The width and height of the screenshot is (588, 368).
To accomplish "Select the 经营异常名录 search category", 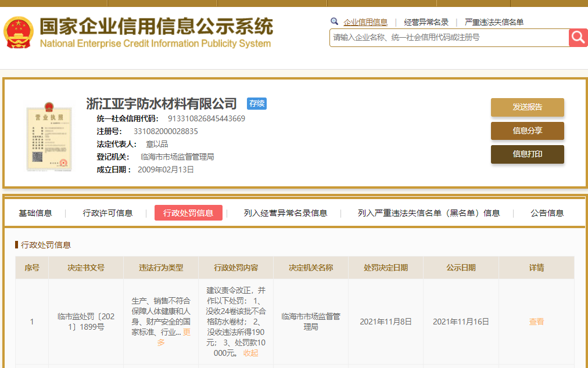I will point(426,22).
